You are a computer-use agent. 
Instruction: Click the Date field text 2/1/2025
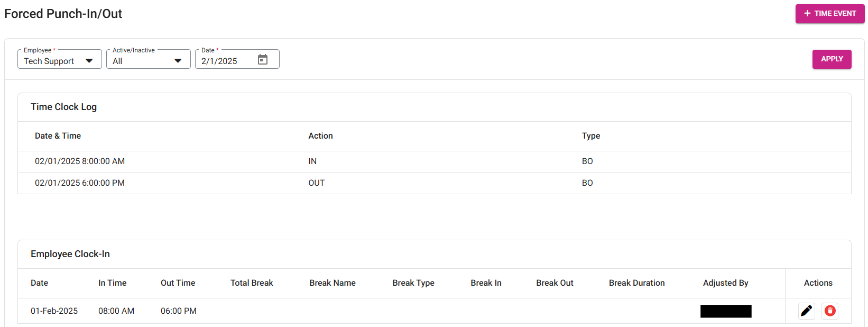[219, 61]
